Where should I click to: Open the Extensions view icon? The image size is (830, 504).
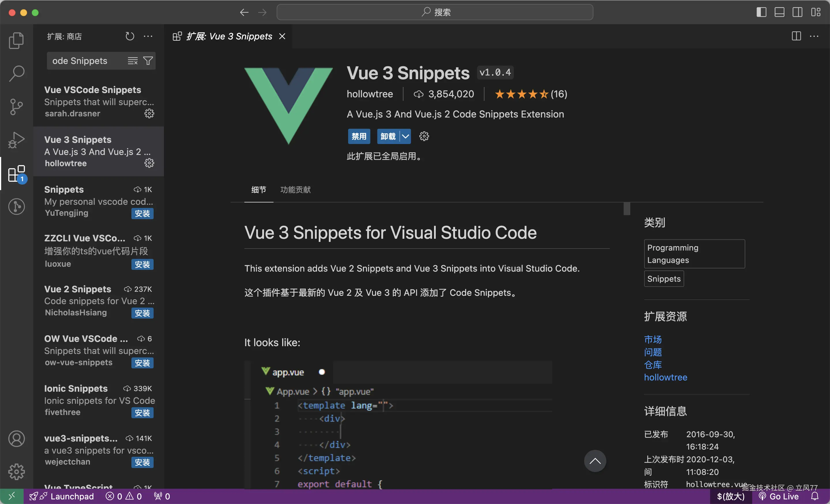pos(17,174)
